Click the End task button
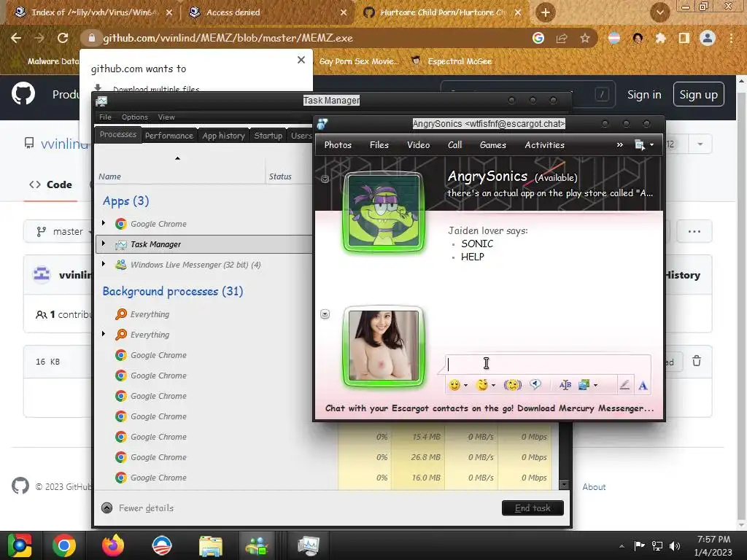The image size is (747, 560). tap(533, 508)
